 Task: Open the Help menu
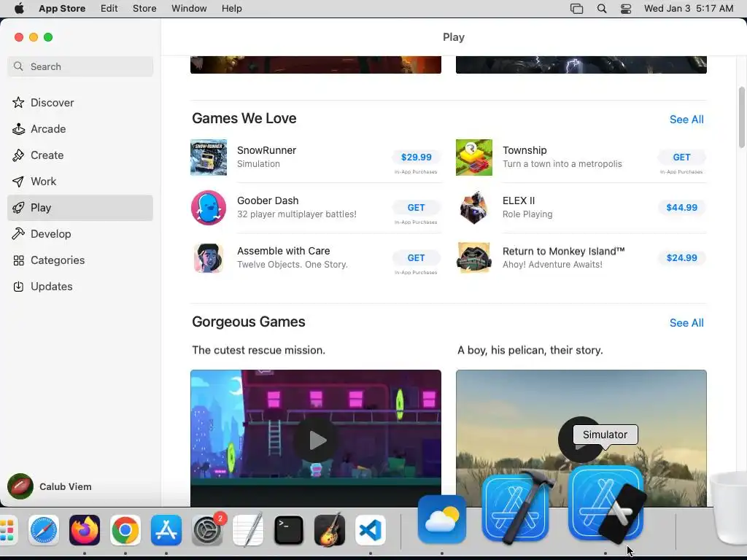231,9
